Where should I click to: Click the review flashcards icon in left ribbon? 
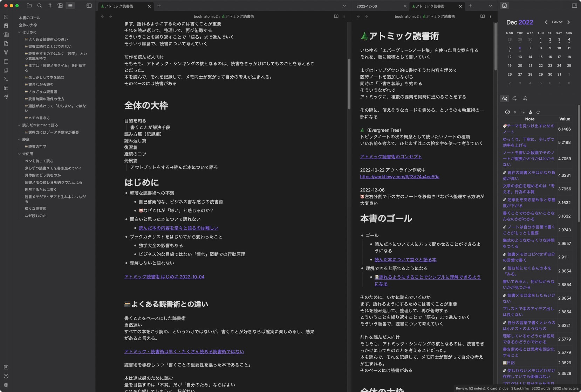[x=6, y=35]
